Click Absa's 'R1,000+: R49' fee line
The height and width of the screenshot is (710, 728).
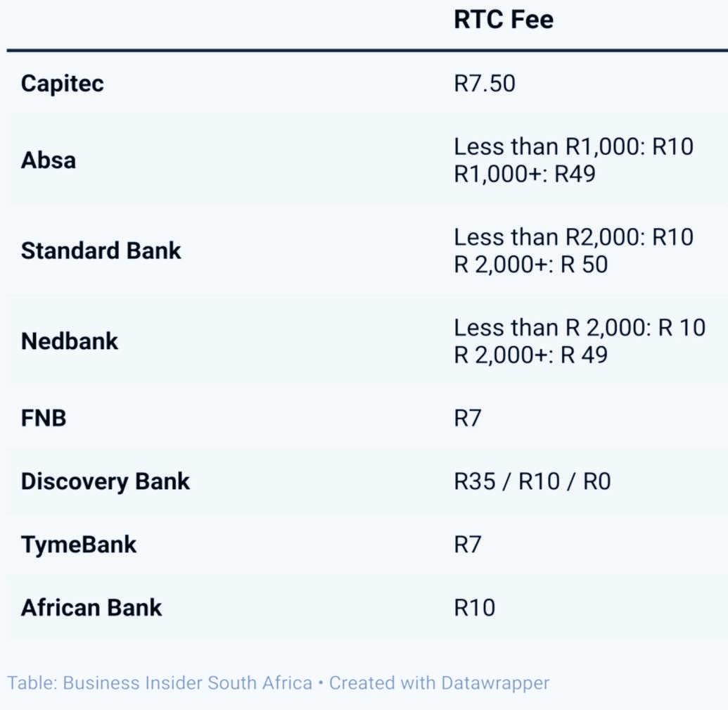click(x=525, y=174)
